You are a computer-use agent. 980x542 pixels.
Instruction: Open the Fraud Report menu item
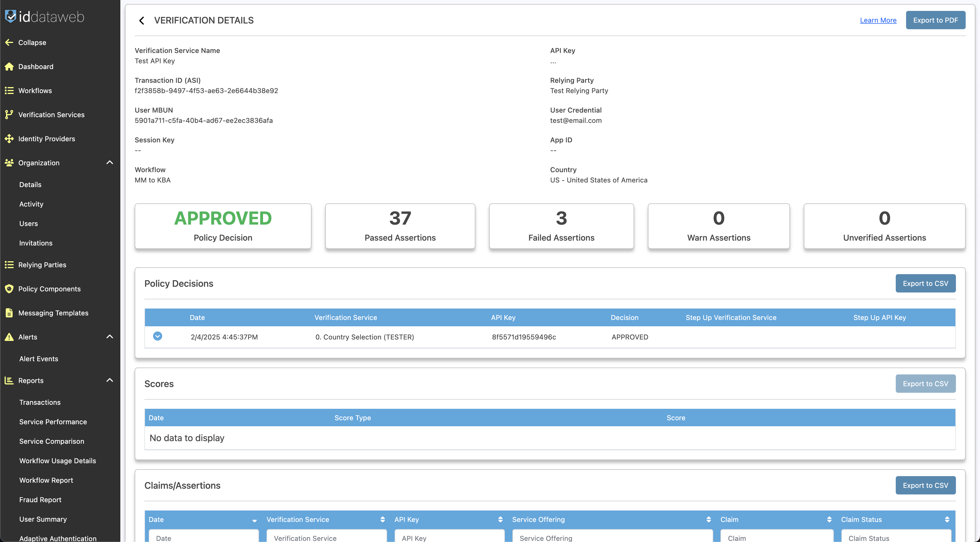pyautogui.click(x=40, y=499)
